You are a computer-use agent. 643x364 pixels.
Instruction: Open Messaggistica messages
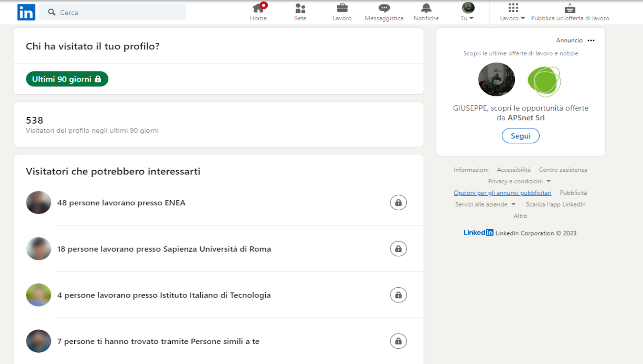coord(384,12)
